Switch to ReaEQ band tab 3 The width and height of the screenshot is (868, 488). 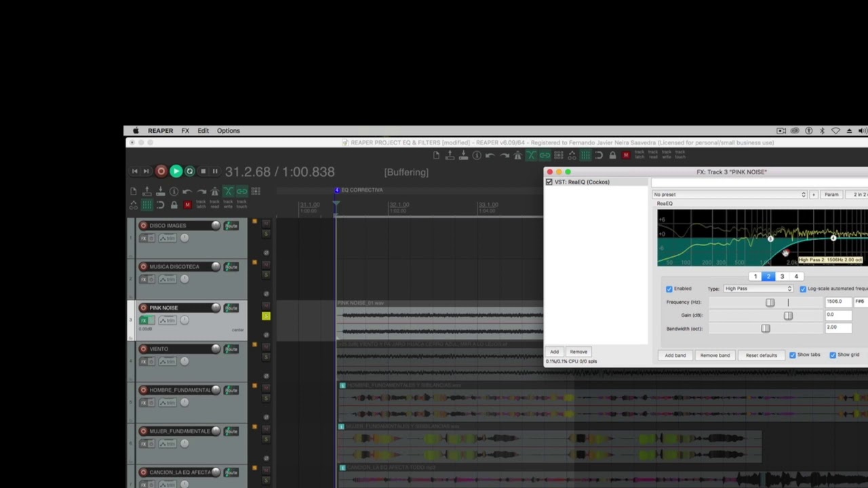tap(782, 277)
